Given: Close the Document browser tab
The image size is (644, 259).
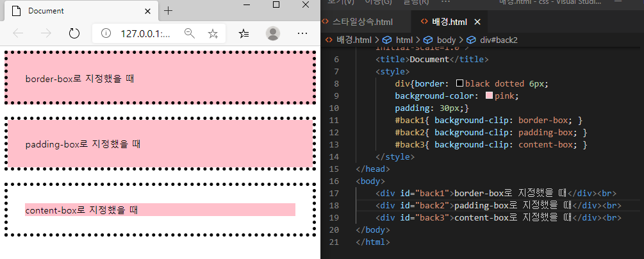Looking at the screenshot, I should 148,11.
